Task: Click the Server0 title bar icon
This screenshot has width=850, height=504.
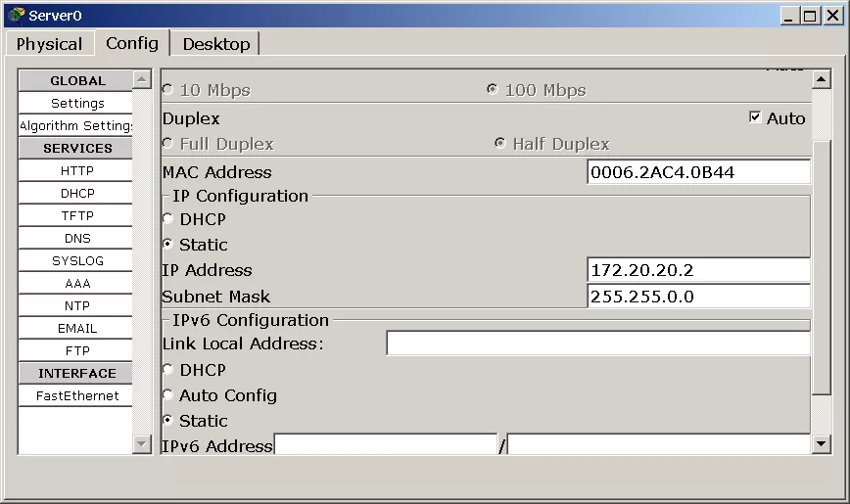Action: 17,16
